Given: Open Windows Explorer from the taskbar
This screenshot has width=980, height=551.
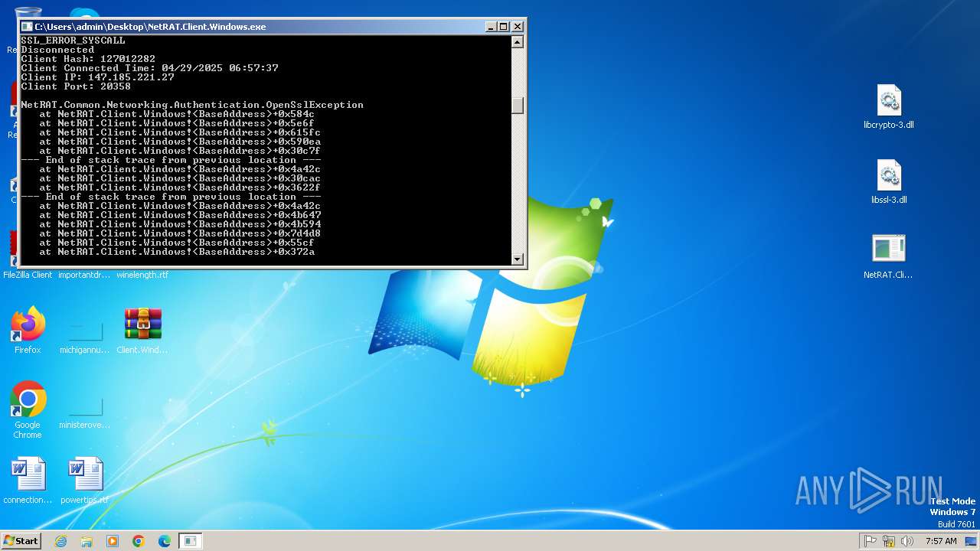Looking at the screenshot, I should point(87,541).
